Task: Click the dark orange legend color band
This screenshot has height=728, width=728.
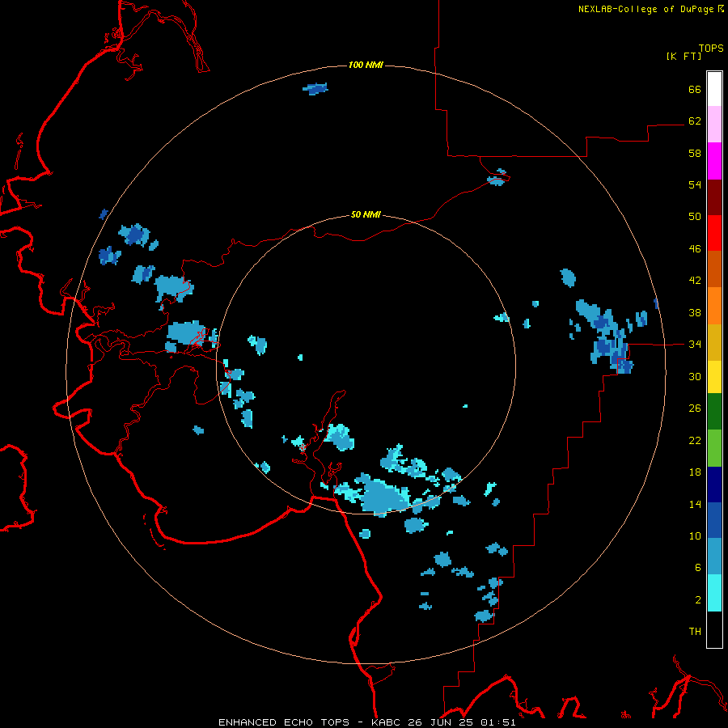Action: 714,269
